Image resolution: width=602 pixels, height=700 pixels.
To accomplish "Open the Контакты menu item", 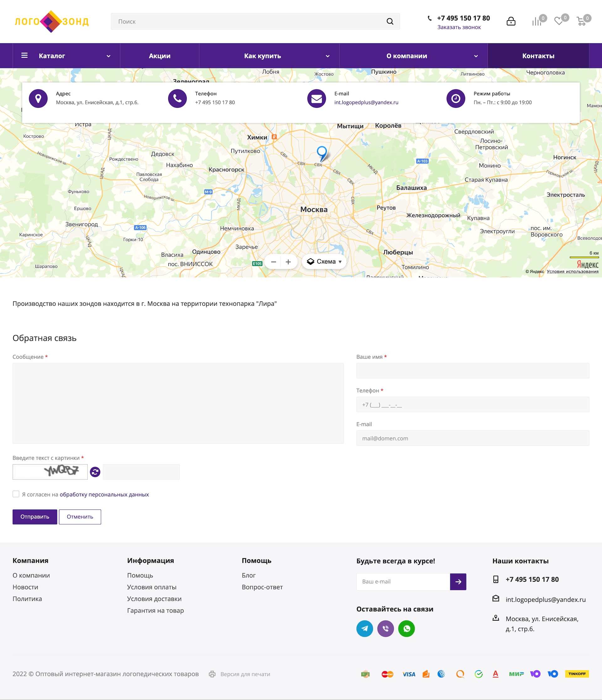I will coord(538,56).
